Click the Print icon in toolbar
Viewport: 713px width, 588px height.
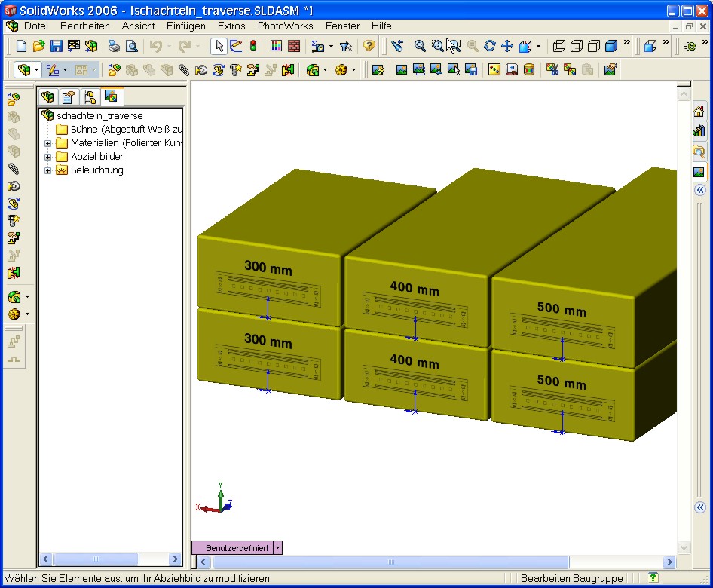tap(114, 46)
